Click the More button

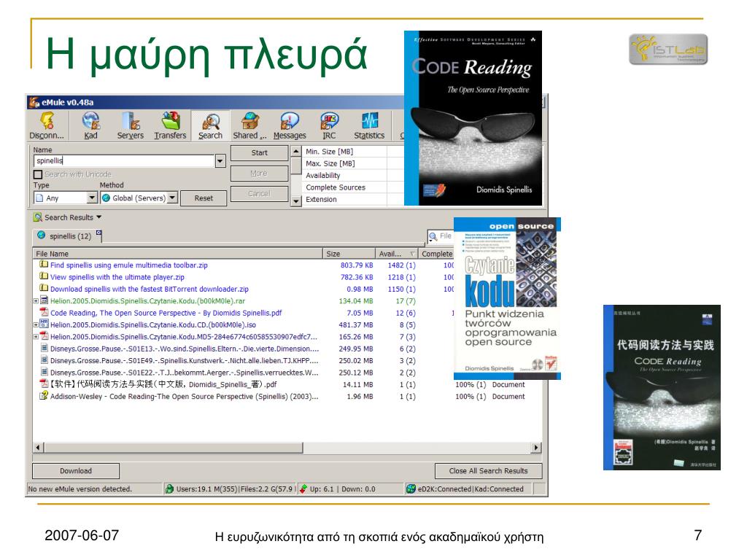pos(259,174)
